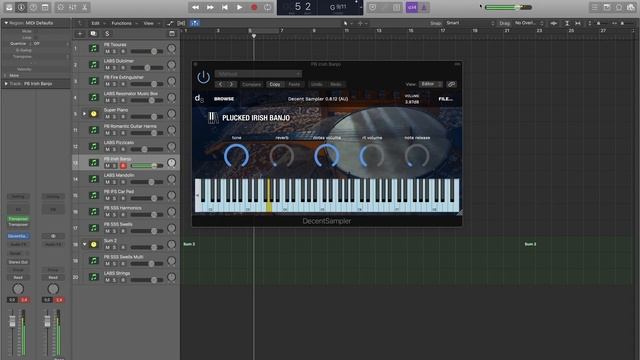Mute the LABS Mandolin track
Screen dimensions: 640x360
[107, 182]
